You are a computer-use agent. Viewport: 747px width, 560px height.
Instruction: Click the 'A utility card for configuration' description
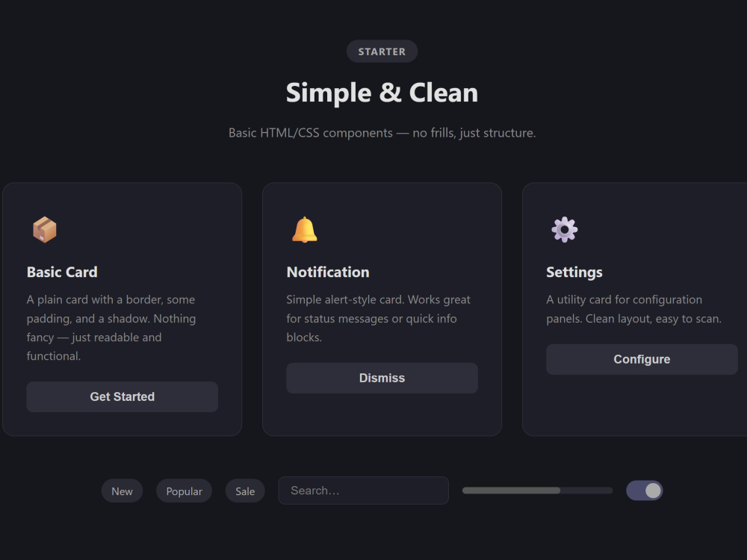(x=633, y=309)
